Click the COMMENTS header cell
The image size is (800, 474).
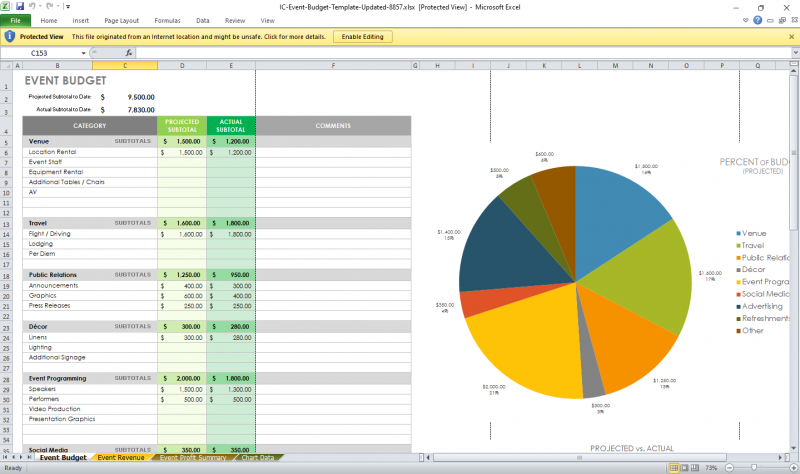[x=333, y=126]
